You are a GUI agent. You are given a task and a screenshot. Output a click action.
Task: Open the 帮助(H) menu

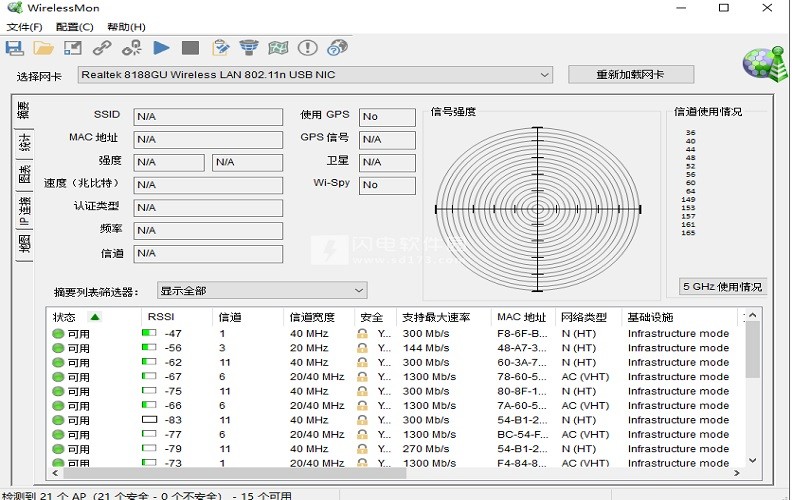coord(125,27)
